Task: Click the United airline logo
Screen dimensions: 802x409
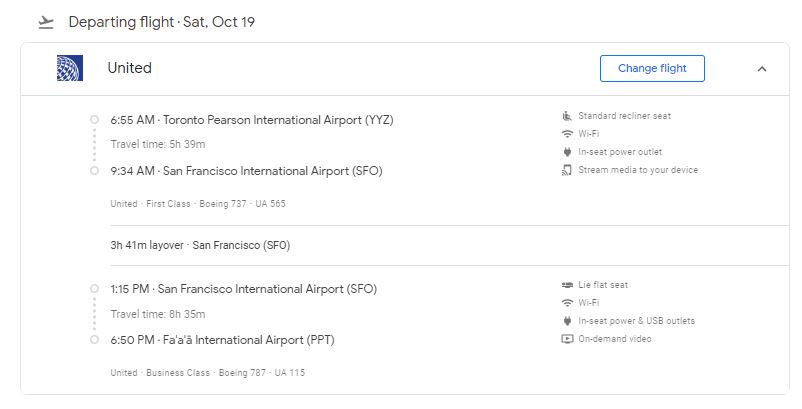Action: point(70,68)
